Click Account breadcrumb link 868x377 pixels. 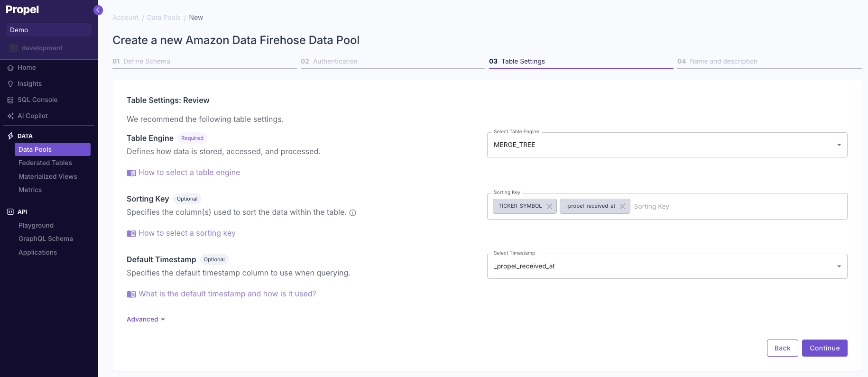click(125, 18)
